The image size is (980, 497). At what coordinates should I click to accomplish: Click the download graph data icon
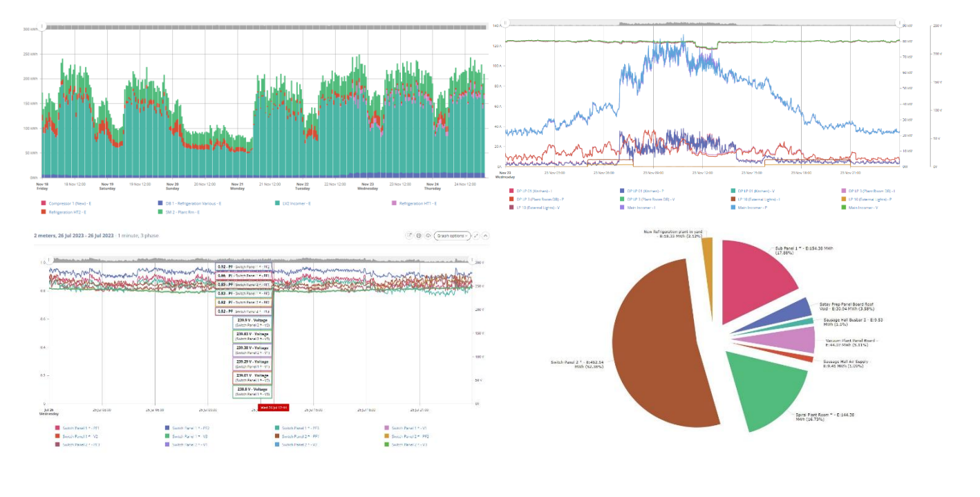point(428,236)
